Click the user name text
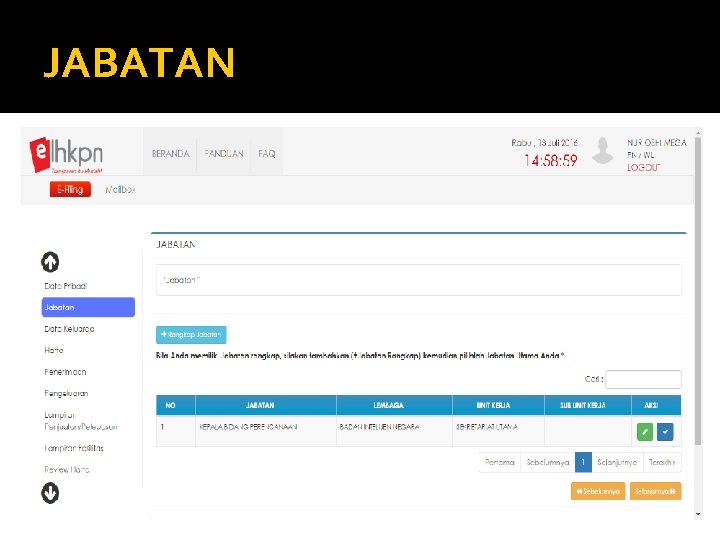The image size is (720, 540). point(657,143)
